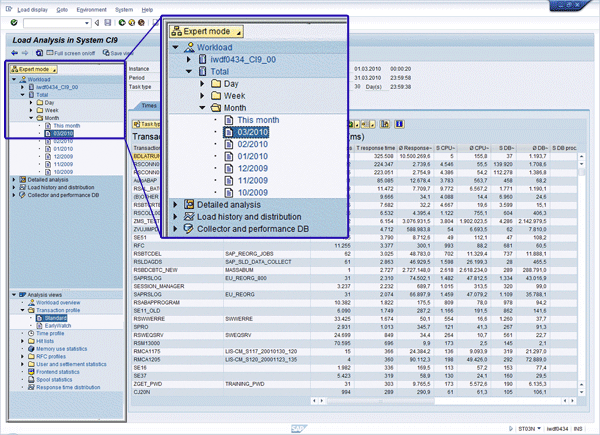Viewport: 600px width, 435px height.
Task: Click the Frontend statistics icon
Action: (31, 371)
